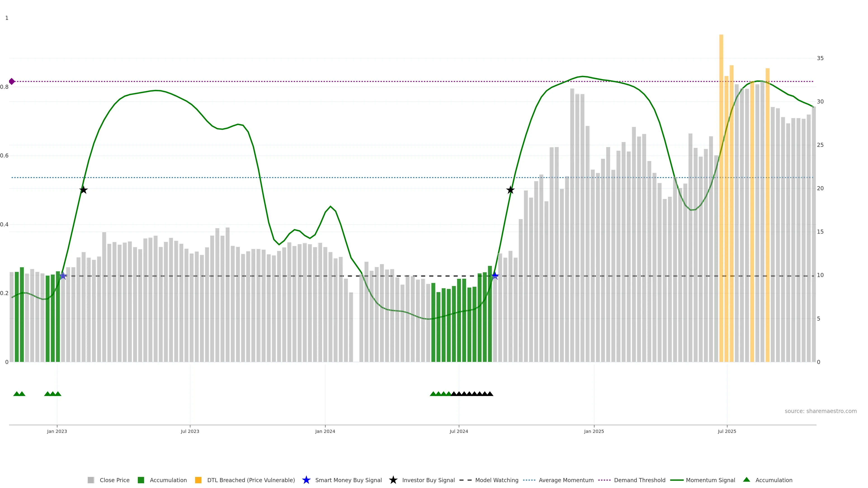The height and width of the screenshot is (488, 868).
Task: Click the source: sharemaestro.com text
Action: [x=821, y=411]
